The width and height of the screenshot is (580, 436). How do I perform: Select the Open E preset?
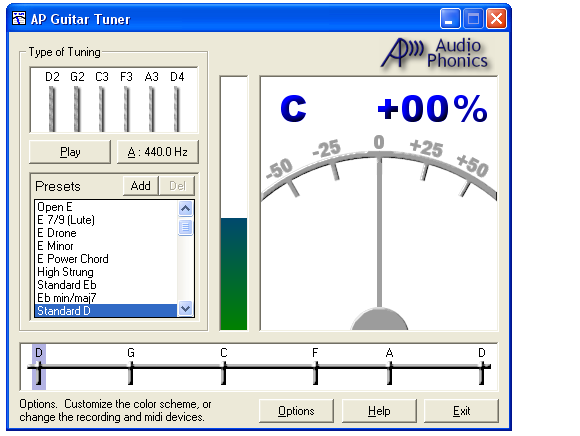(x=106, y=207)
